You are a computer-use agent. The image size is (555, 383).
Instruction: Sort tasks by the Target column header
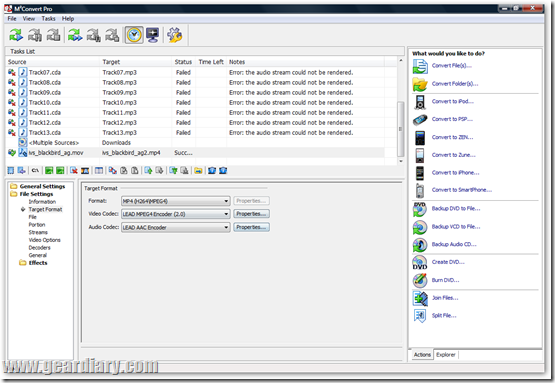click(x=136, y=62)
